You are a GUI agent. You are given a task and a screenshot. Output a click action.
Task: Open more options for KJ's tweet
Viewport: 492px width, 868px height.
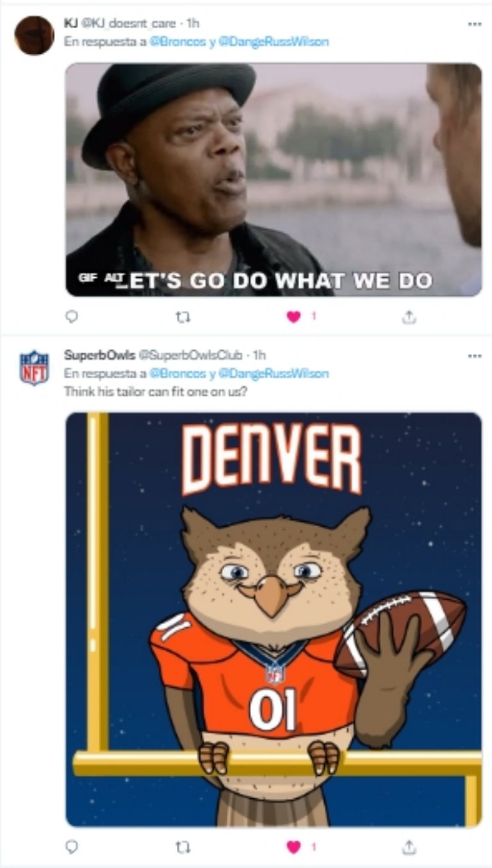point(474,24)
